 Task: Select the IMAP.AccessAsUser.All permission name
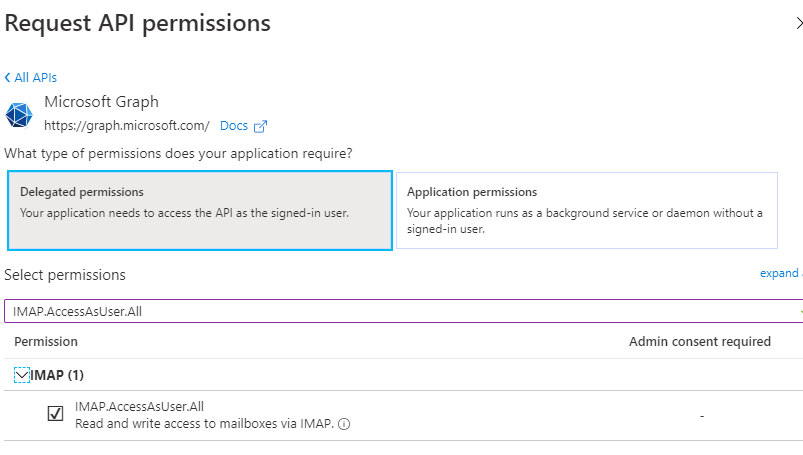[139, 406]
